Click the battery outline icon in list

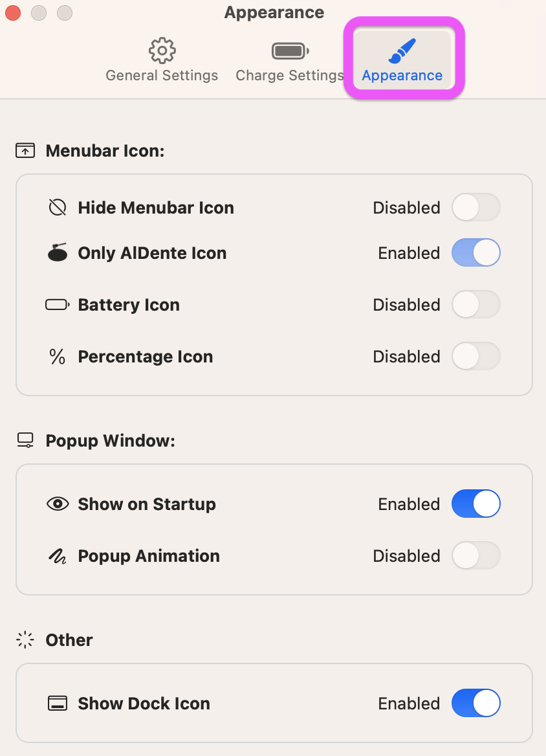click(x=58, y=305)
